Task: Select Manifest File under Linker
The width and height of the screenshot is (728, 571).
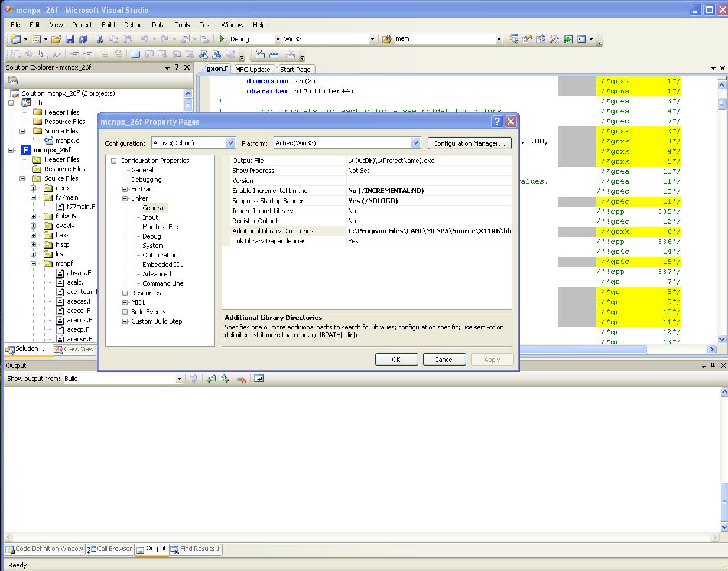Action: coord(160,227)
